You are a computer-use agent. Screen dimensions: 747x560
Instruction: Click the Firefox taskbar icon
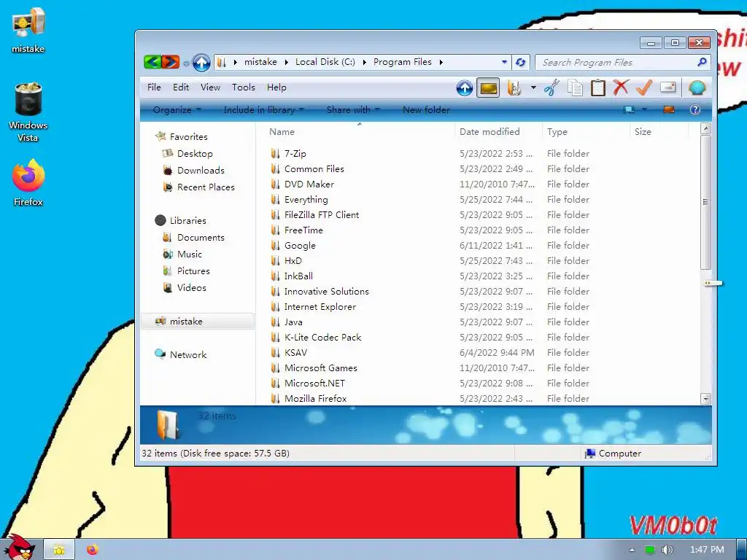click(x=93, y=550)
